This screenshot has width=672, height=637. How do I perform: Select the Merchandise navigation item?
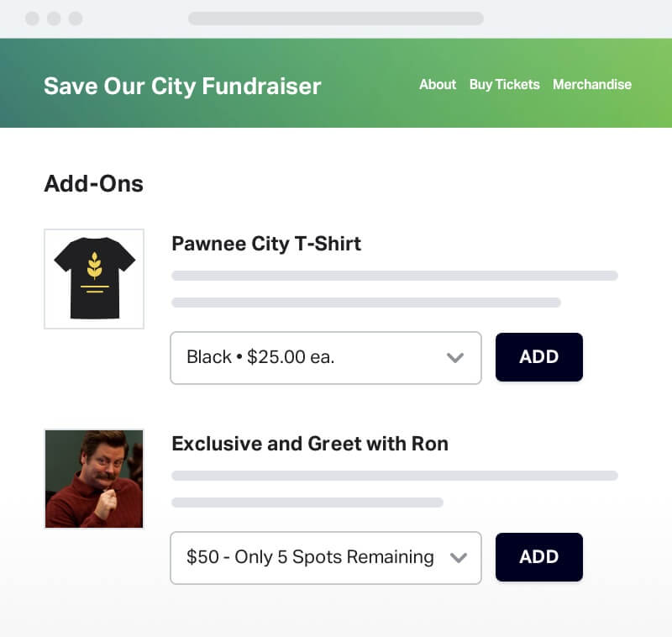(592, 85)
